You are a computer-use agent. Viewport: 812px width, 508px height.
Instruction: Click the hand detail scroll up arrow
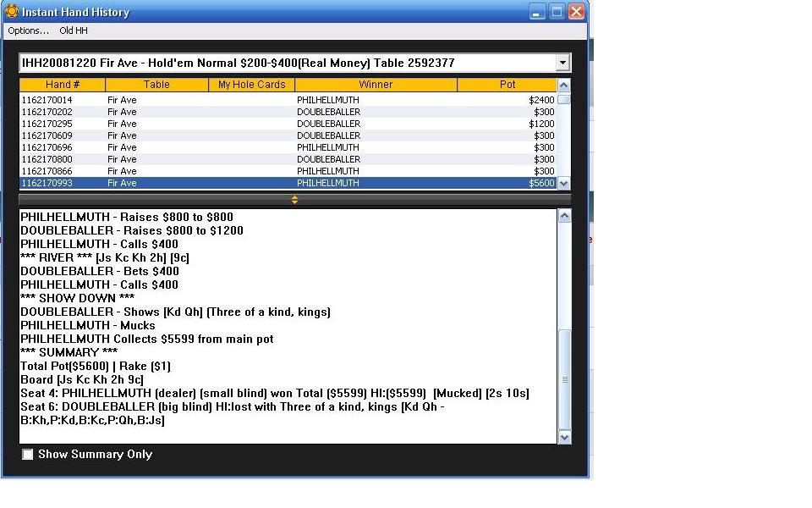click(x=564, y=216)
